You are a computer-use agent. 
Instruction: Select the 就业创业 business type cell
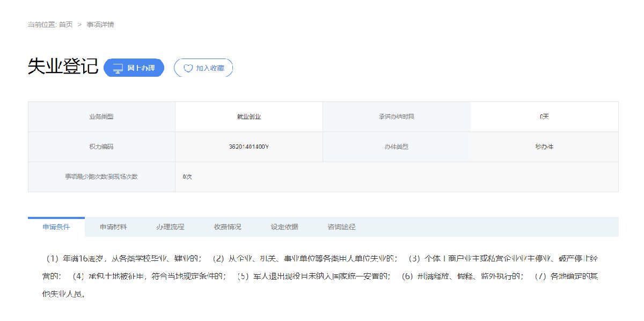click(248, 116)
